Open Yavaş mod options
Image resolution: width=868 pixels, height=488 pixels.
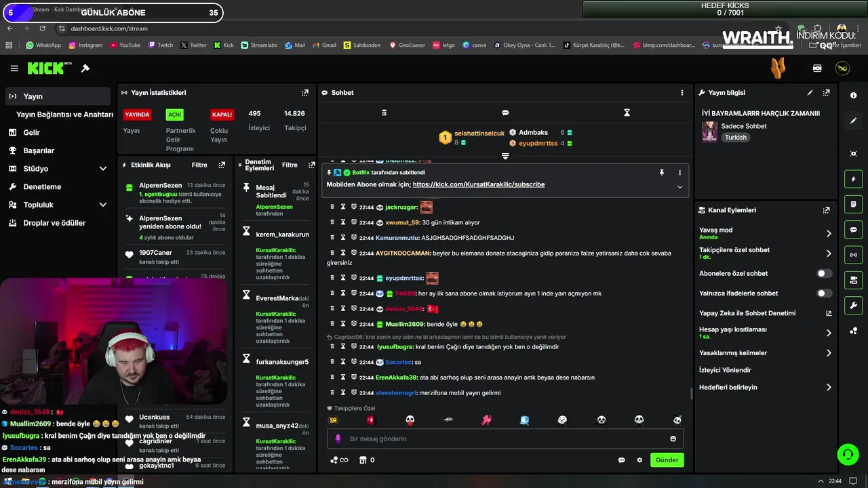pos(765,233)
